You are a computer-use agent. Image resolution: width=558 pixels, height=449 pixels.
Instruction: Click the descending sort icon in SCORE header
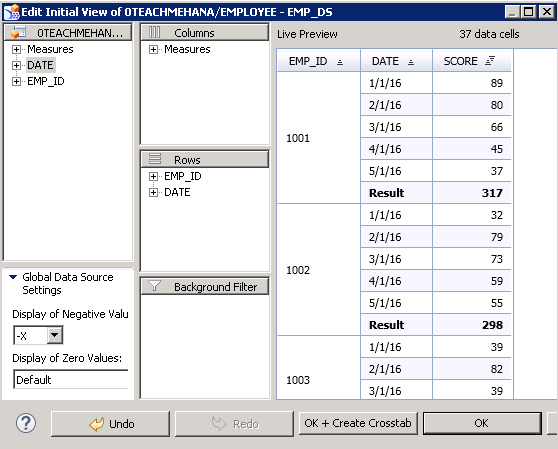pyautogui.click(x=490, y=61)
